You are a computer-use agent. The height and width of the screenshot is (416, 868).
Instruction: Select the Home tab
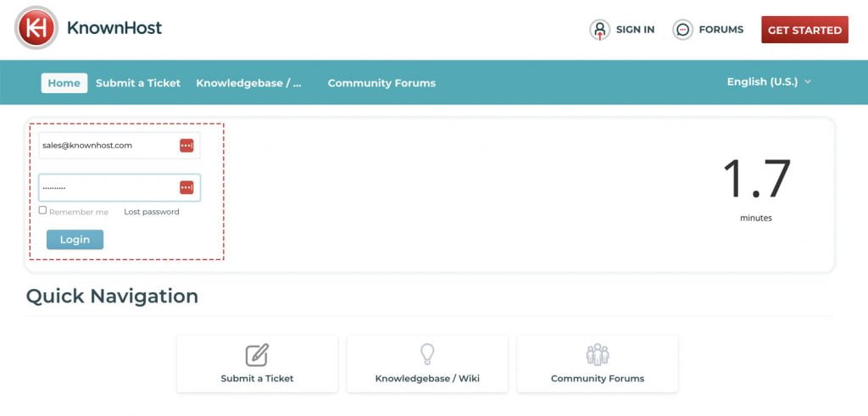click(x=64, y=83)
